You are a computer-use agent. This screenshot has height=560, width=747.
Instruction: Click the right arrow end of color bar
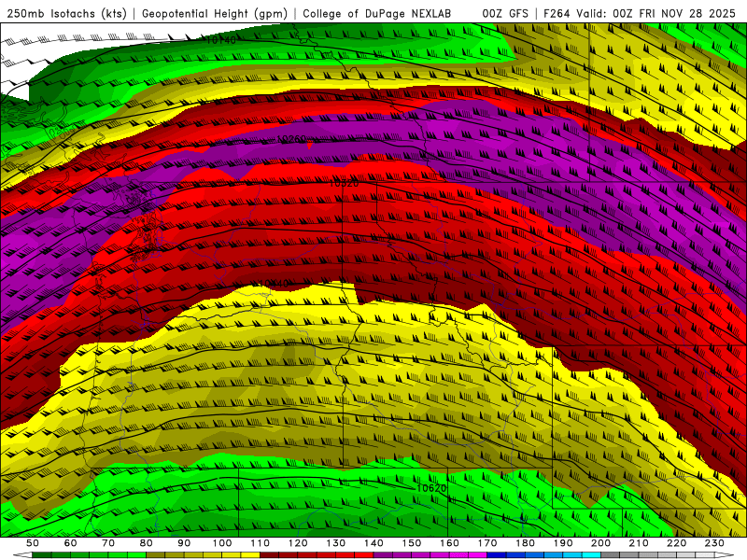pyautogui.click(x=725, y=555)
